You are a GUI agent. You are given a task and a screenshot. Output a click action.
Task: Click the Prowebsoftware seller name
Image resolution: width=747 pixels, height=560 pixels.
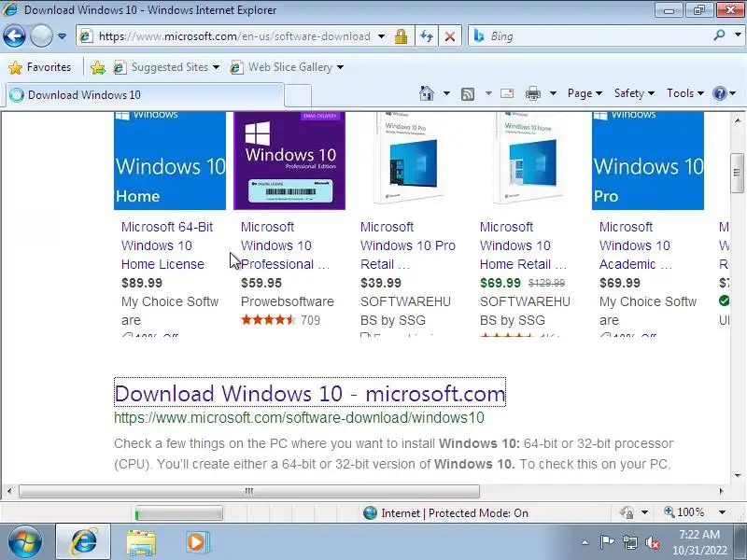pos(288,301)
